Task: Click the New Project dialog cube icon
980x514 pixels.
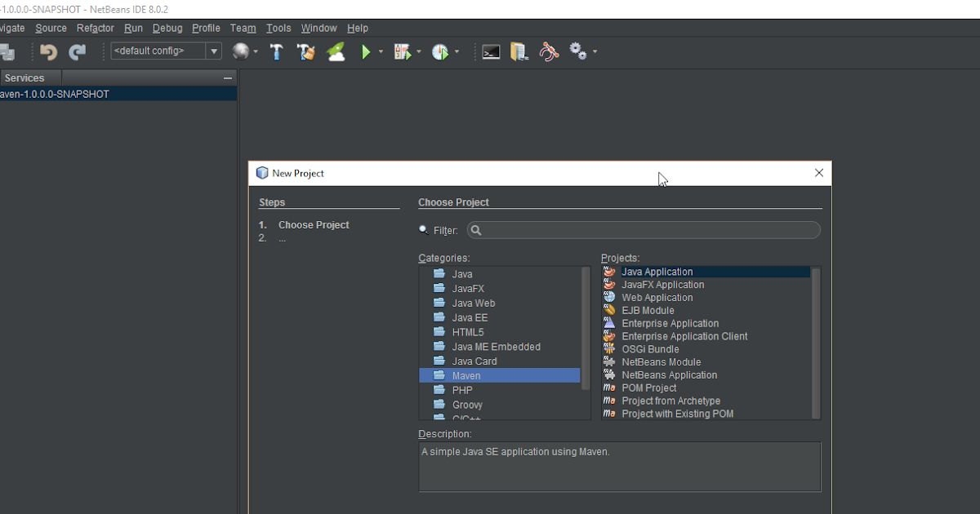Action: [x=262, y=173]
